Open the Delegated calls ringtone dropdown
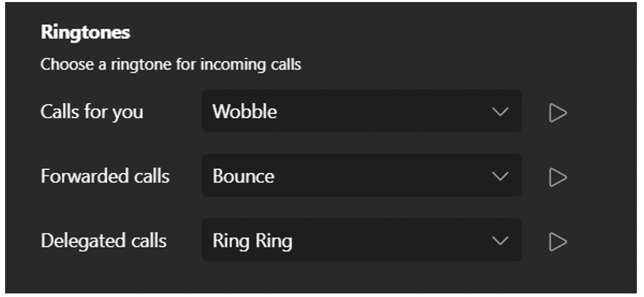Viewport: 644px width, 297px height. (361, 240)
